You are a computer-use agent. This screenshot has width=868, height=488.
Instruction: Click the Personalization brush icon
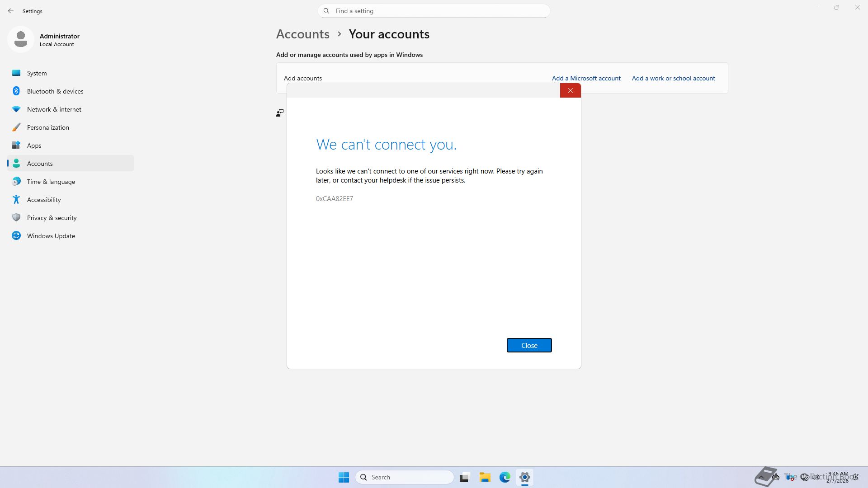16,127
